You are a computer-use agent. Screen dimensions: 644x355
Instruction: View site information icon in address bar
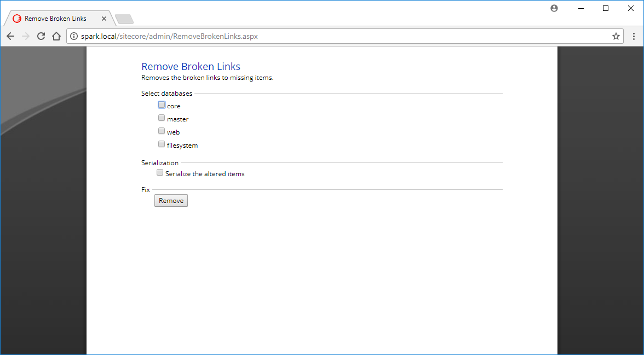(74, 36)
